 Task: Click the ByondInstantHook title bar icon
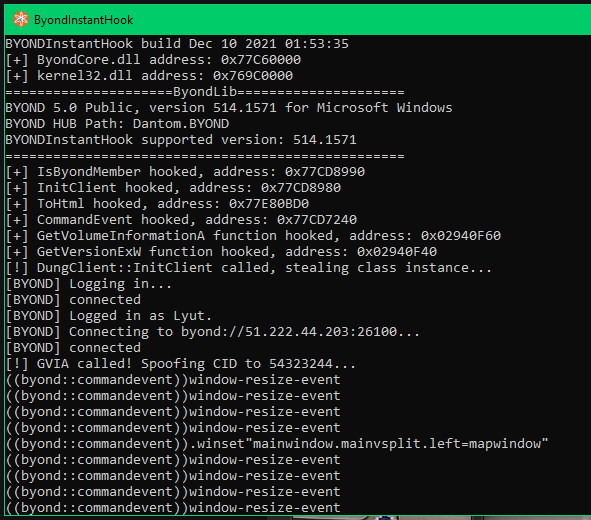[21, 19]
